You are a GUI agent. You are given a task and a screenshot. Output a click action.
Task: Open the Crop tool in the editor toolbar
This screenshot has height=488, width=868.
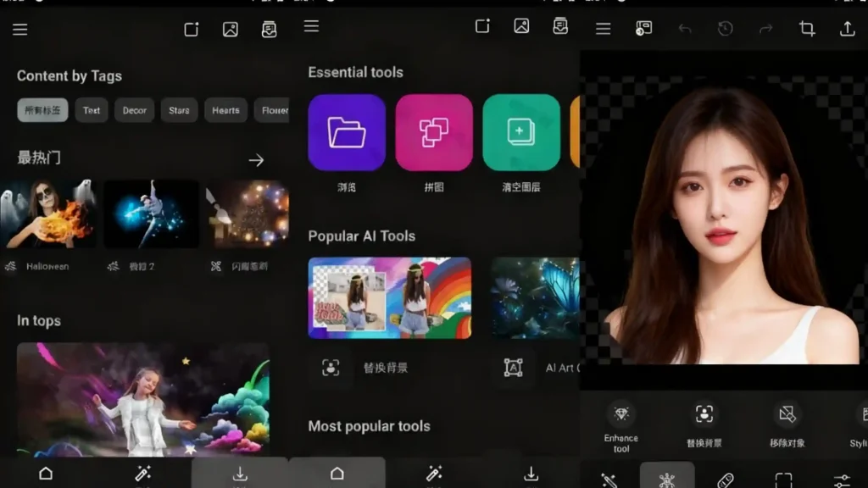[x=807, y=28]
